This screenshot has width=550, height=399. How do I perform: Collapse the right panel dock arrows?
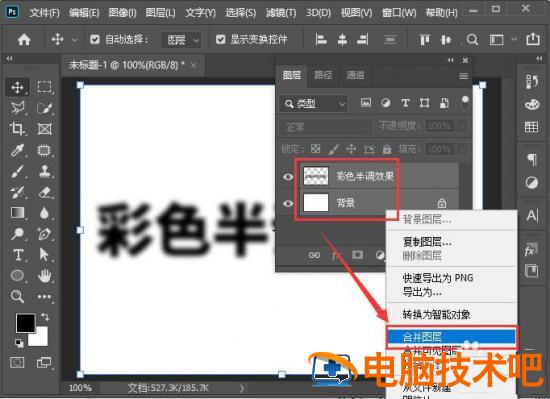coord(539,59)
